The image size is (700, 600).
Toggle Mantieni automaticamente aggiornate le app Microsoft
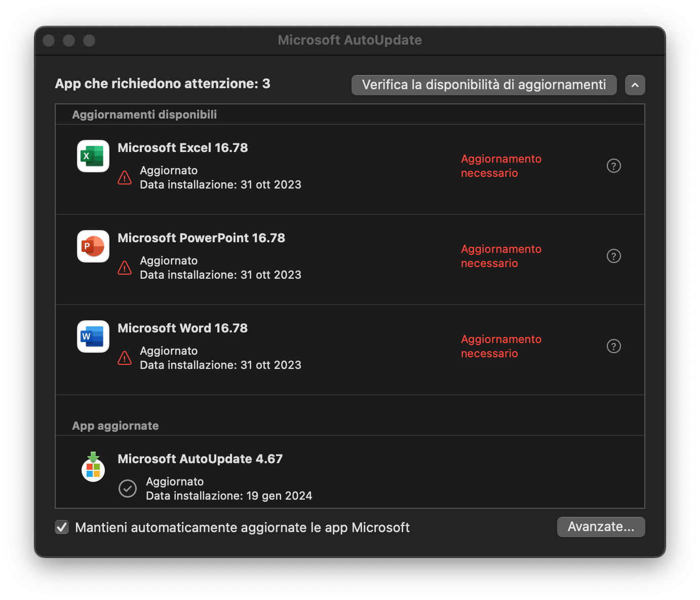coord(62,528)
